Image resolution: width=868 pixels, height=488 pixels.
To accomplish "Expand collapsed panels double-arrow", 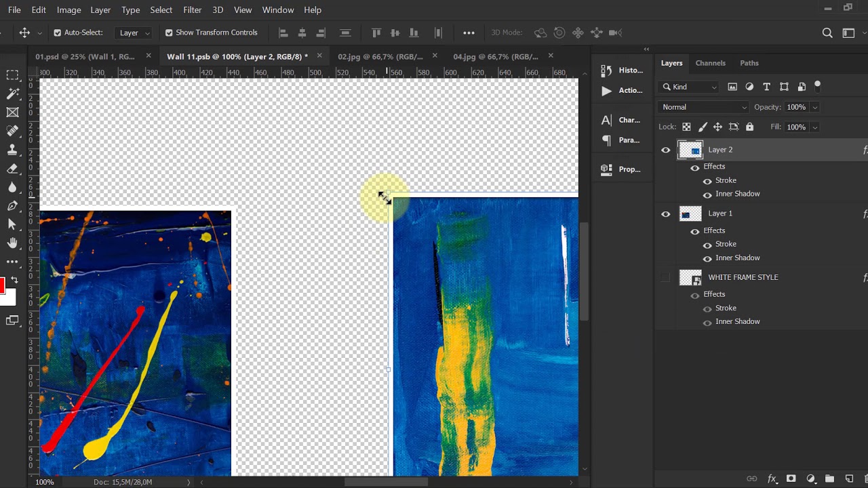I will click(x=646, y=49).
